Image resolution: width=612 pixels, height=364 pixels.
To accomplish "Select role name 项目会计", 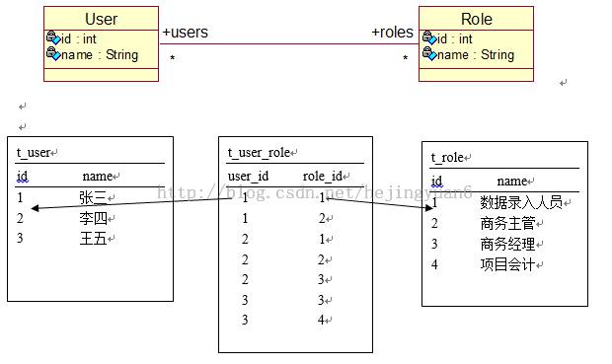I will [507, 264].
